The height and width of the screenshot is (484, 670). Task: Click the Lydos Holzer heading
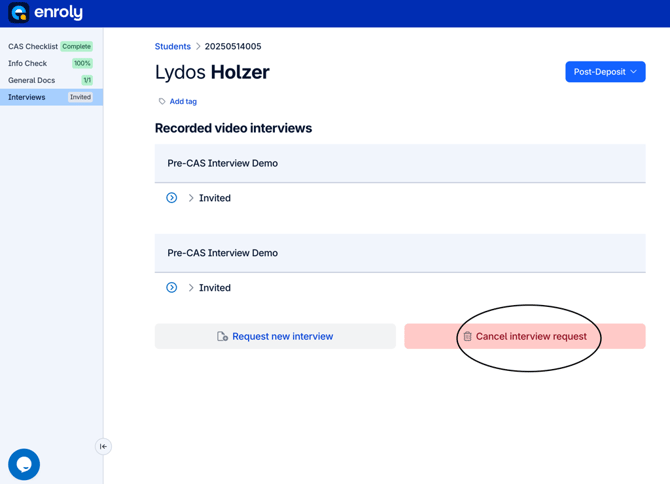click(212, 72)
